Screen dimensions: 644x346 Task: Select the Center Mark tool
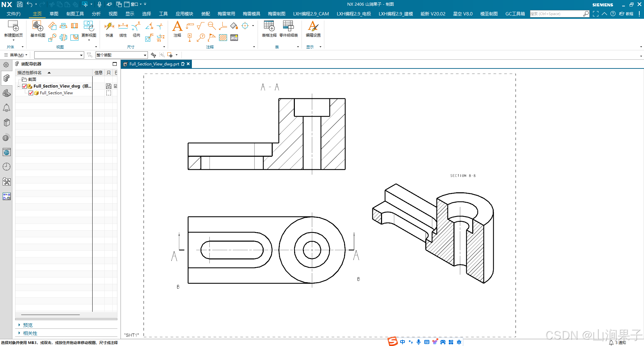245,26
